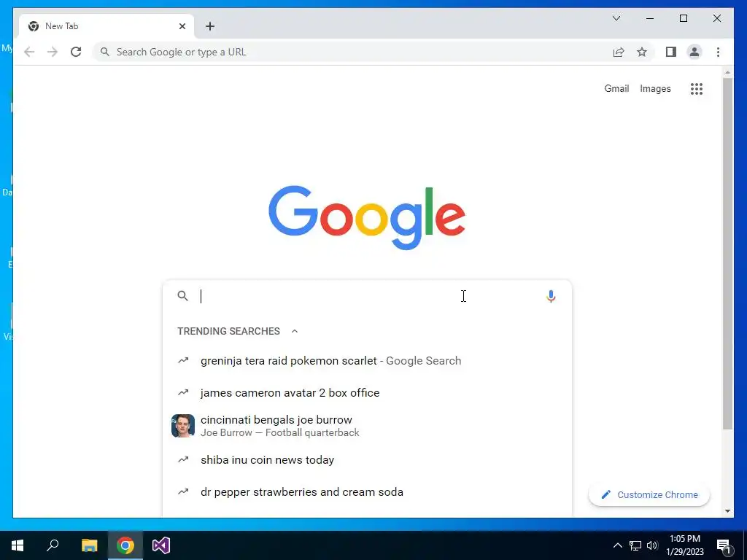Minimize the Chrome window

650,18
